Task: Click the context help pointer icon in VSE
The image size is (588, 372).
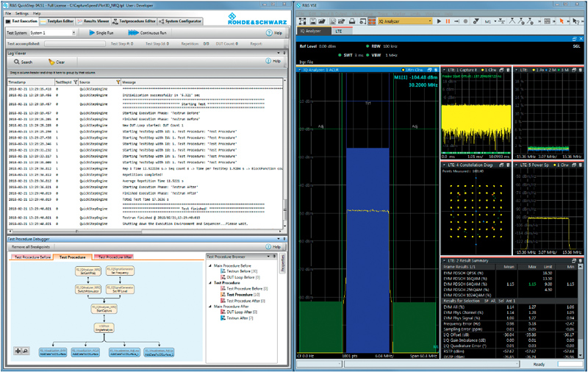Action: [x=576, y=21]
